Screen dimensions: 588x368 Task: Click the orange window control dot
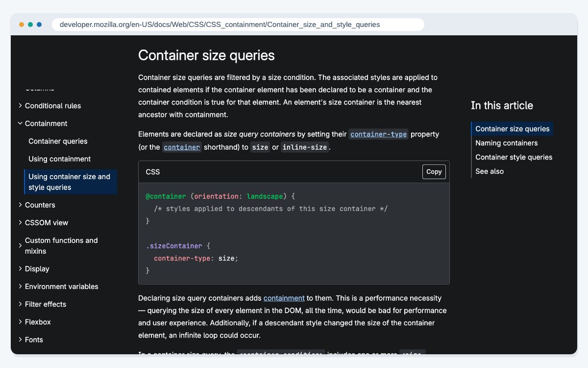[x=22, y=25]
